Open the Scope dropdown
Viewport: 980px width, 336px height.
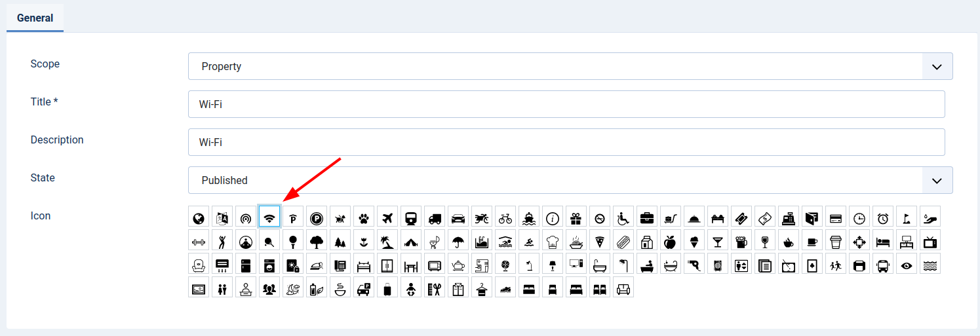tap(570, 67)
